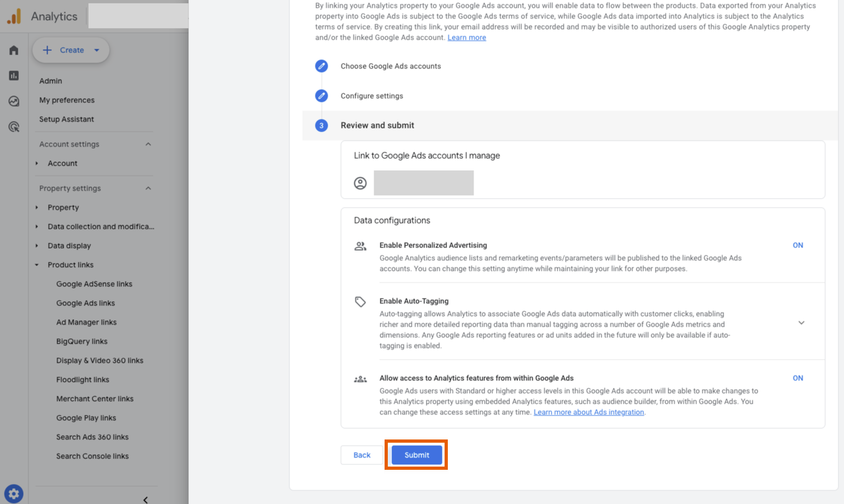Click the Analytics features access group icon

(360, 379)
